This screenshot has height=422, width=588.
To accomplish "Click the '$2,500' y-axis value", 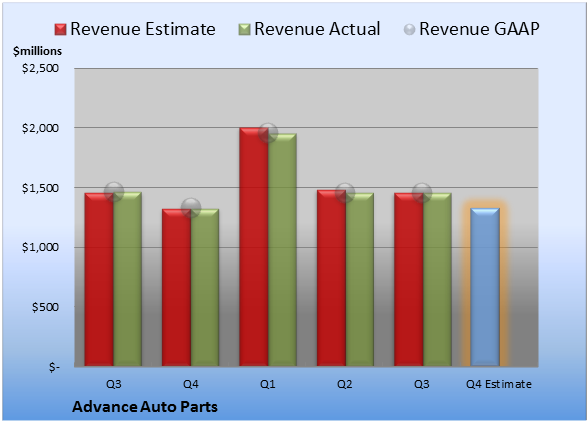I will [40, 68].
